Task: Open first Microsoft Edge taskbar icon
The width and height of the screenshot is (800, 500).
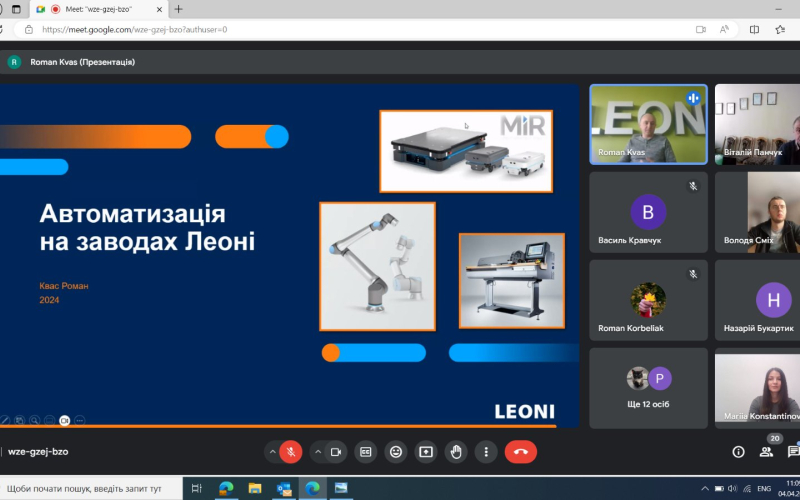Action: tap(226, 488)
